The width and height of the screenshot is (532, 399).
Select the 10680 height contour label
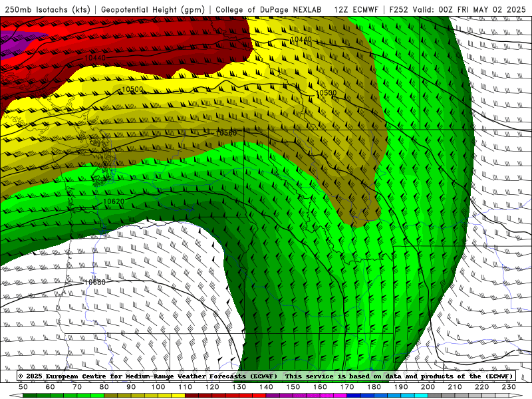[x=94, y=282]
